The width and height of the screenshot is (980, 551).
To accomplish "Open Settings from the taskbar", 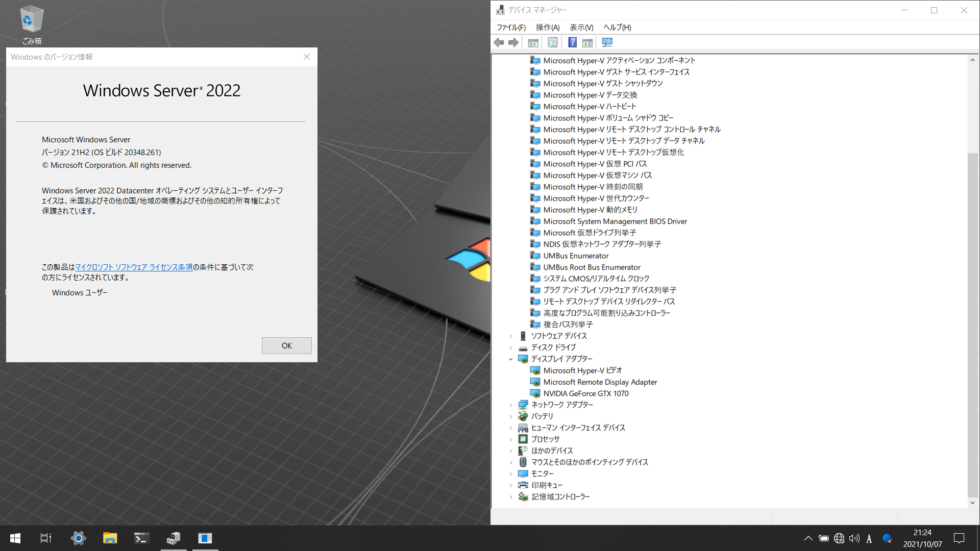I will pyautogui.click(x=78, y=538).
